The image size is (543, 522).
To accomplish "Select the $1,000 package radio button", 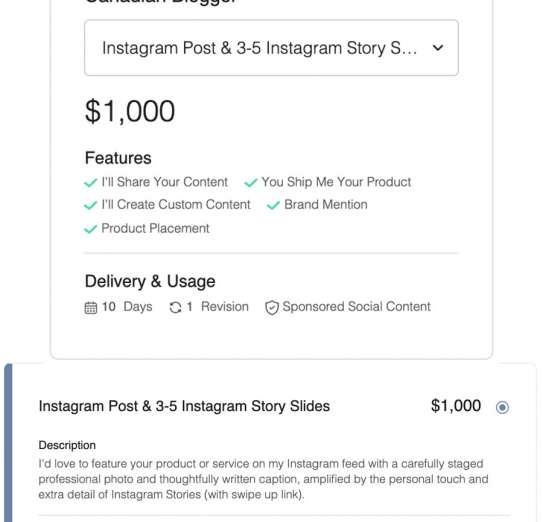I will point(502,407).
